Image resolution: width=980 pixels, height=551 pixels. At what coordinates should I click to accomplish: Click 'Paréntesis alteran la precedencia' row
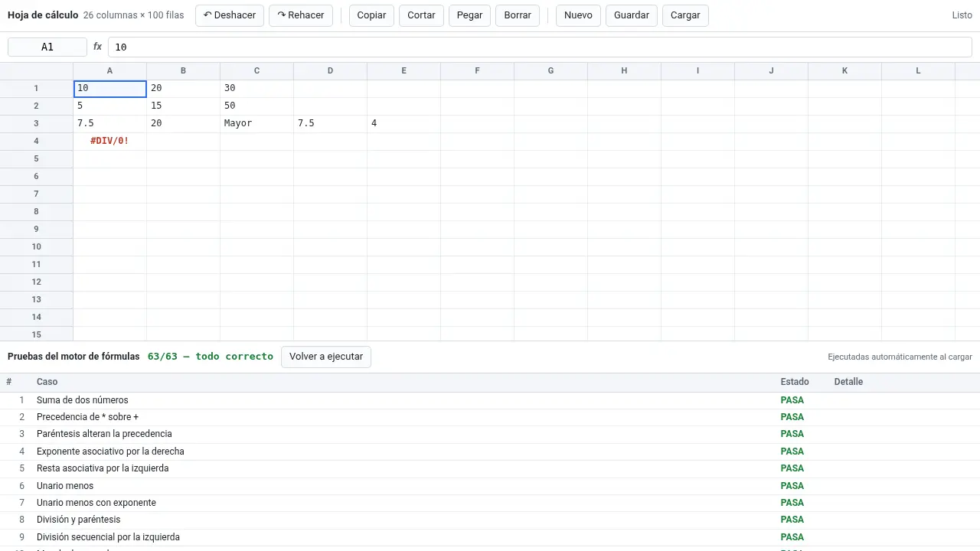[490, 434]
